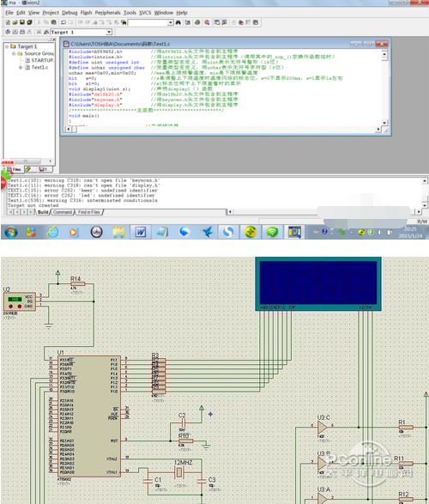
Task: Open the Peripherals menu
Action: [107, 13]
